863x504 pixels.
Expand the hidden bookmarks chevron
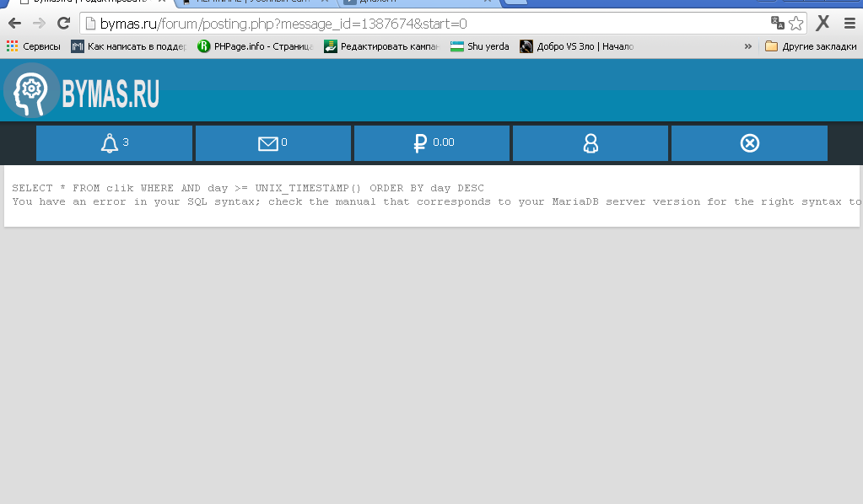tap(748, 46)
